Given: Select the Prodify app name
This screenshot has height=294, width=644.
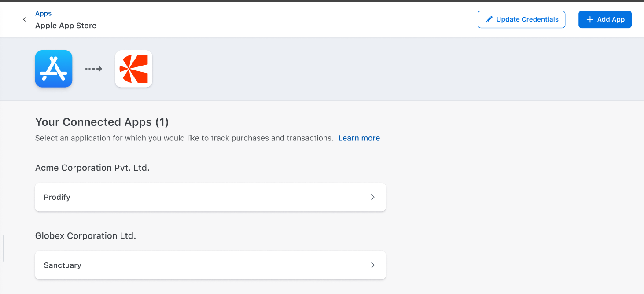Looking at the screenshot, I should pyautogui.click(x=57, y=197).
